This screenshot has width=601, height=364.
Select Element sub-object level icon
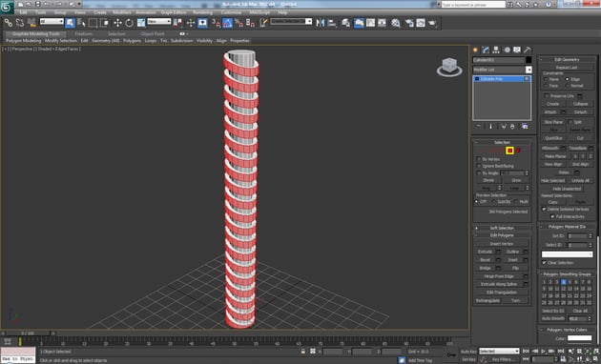point(518,151)
